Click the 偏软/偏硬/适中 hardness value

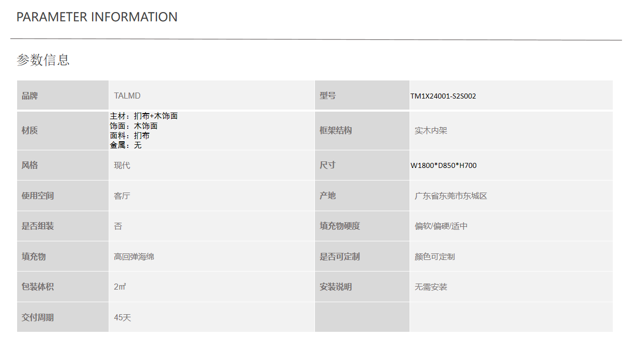(x=441, y=226)
